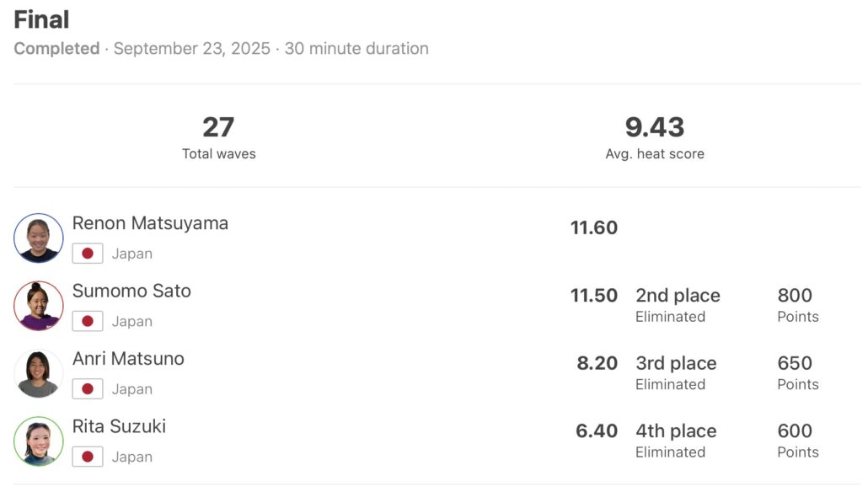Select Sumomo Sato's 11.50 score
This screenshot has width=868, height=492.
[594, 296]
